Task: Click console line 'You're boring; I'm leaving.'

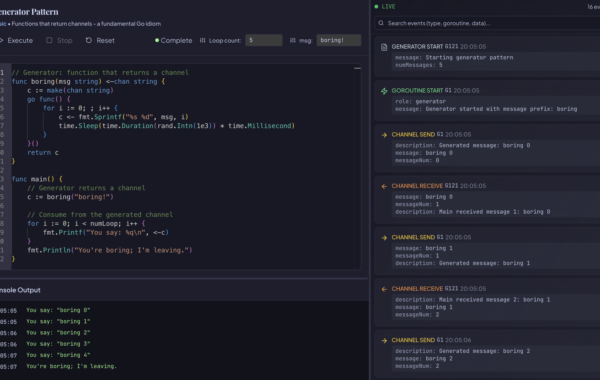Action: [x=71, y=366]
